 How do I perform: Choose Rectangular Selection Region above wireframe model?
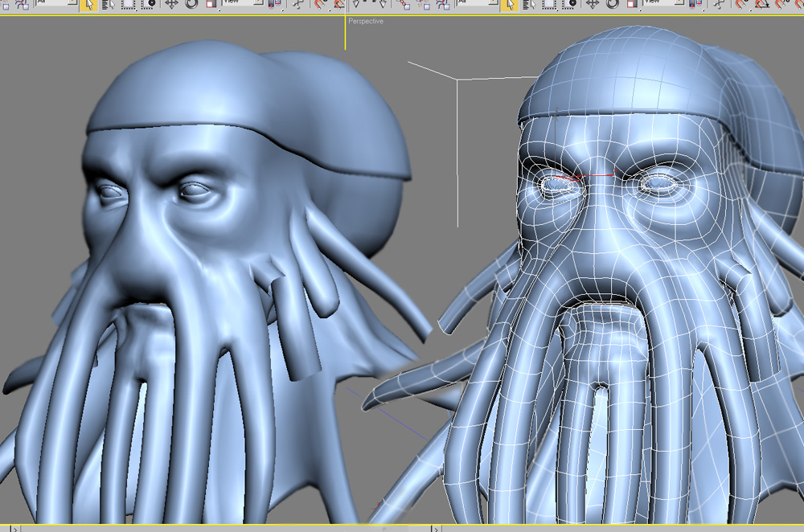[549, 5]
